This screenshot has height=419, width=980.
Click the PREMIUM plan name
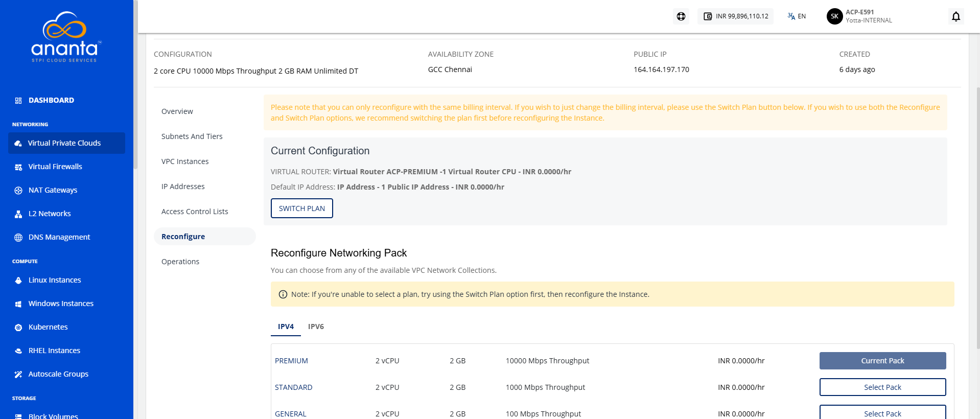tap(291, 361)
